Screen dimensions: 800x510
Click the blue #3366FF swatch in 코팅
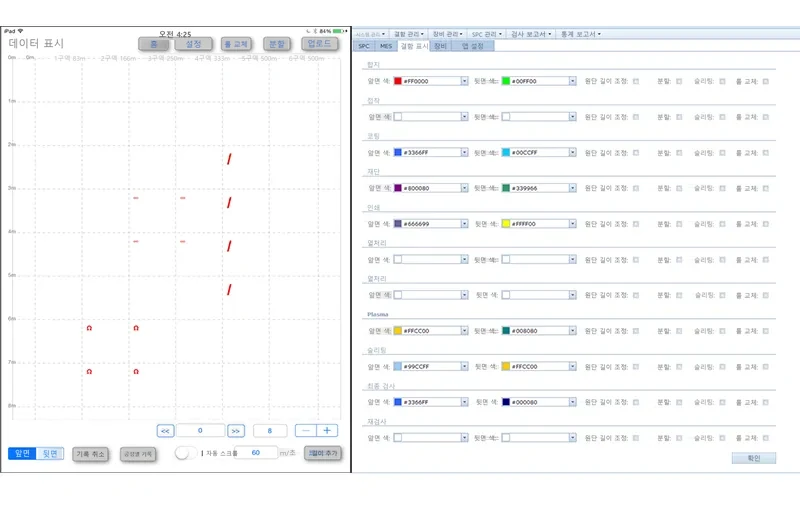[x=398, y=152]
